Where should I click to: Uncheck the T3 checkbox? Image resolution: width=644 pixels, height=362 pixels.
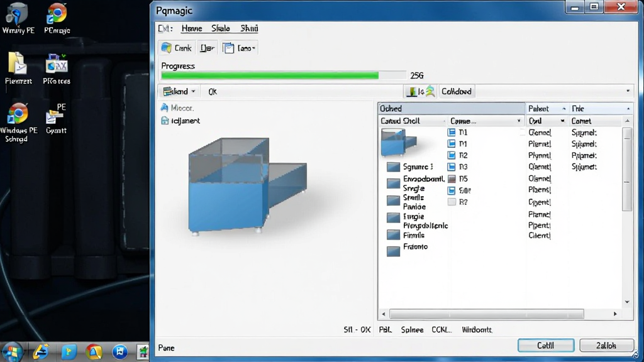tap(452, 167)
